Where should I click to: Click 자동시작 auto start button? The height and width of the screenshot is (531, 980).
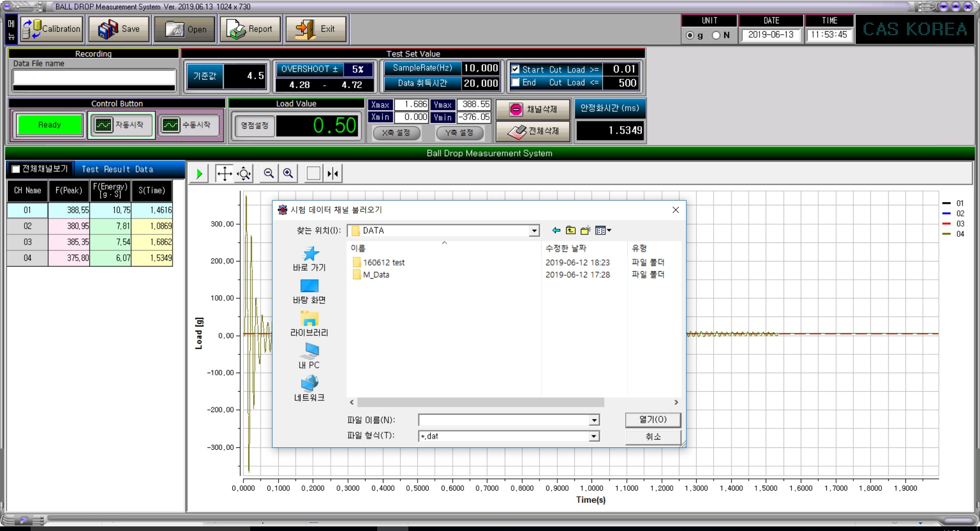point(121,125)
